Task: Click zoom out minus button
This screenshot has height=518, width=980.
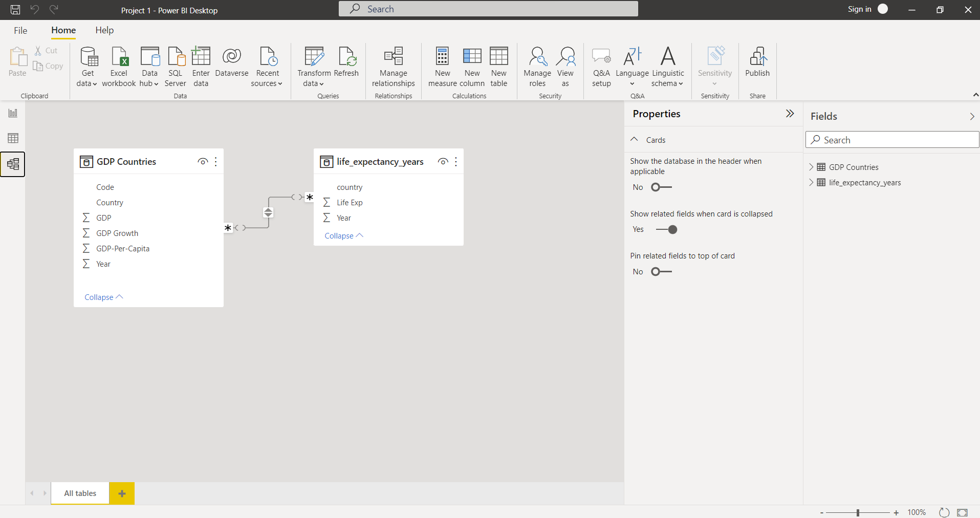Action: click(x=822, y=512)
